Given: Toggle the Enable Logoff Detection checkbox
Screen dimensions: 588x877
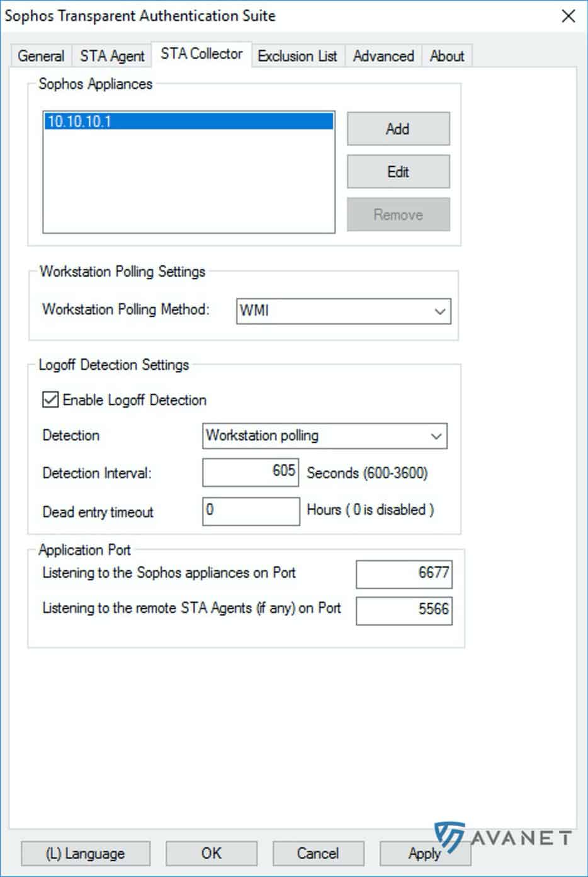Looking at the screenshot, I should coord(50,399).
